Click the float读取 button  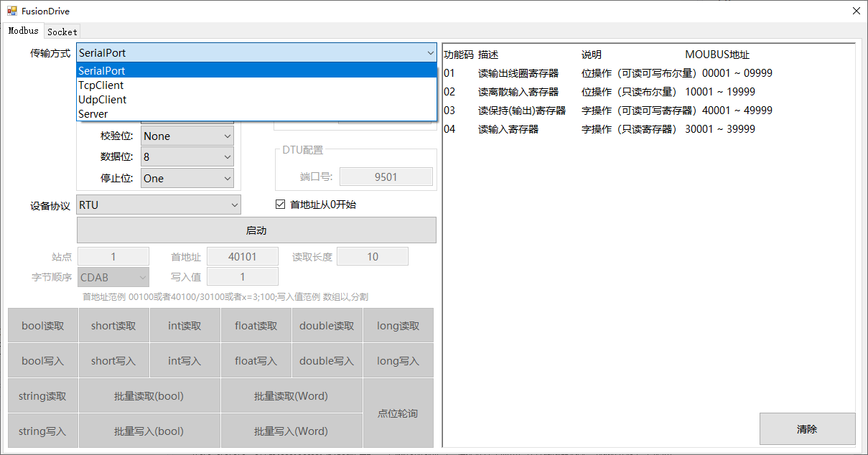pos(256,326)
